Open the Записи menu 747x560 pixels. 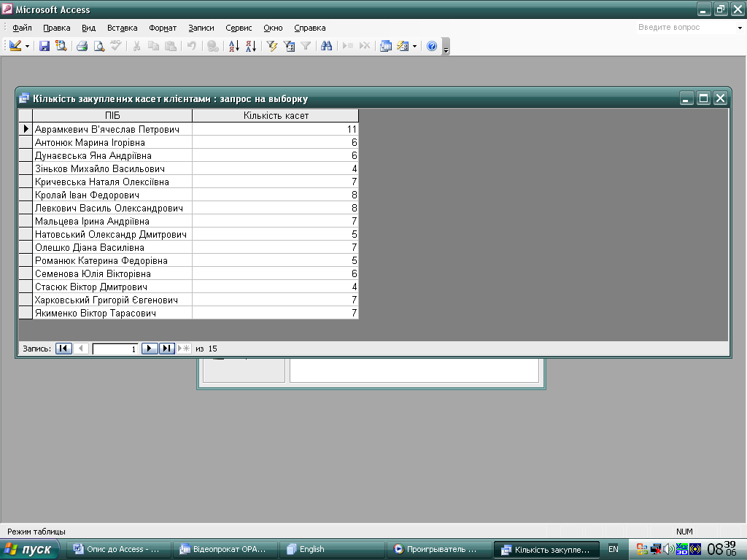point(201,28)
